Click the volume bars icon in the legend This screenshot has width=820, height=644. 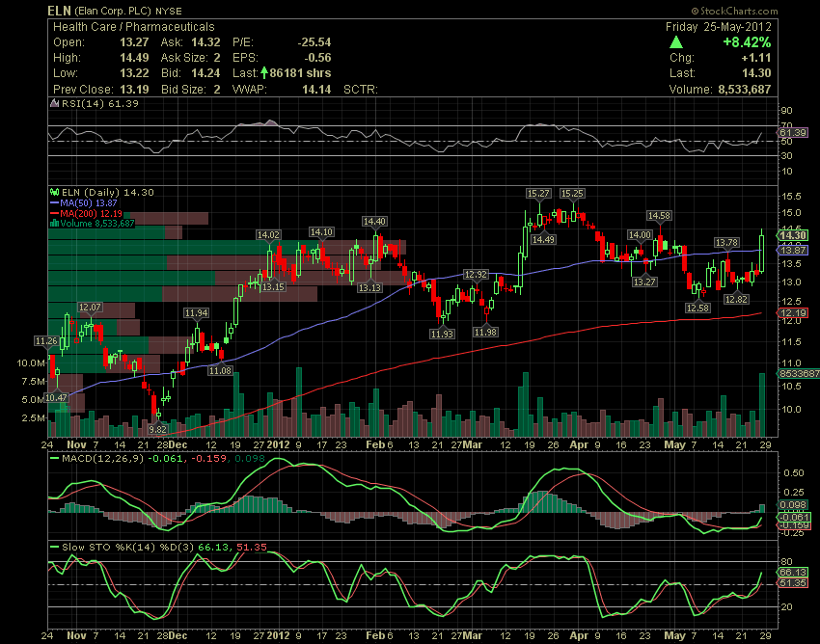54,224
